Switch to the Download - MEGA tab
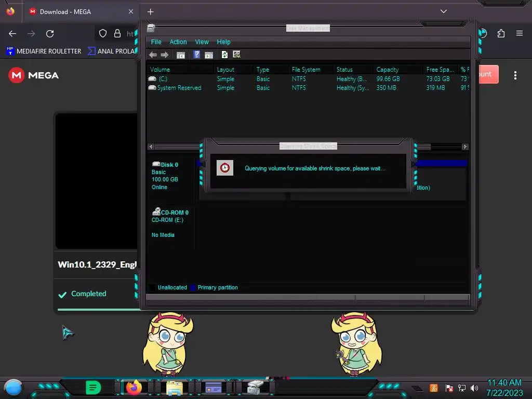The width and height of the screenshot is (532, 399). click(81, 12)
